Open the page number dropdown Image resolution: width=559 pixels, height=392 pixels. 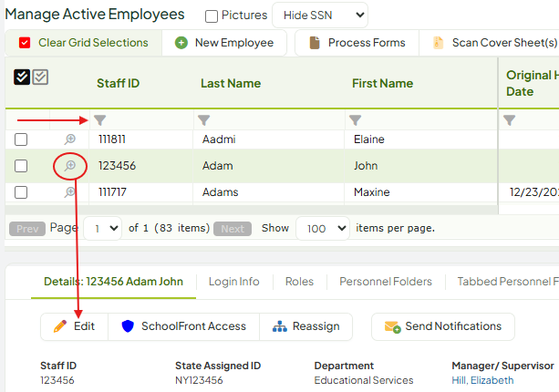pyautogui.click(x=103, y=228)
